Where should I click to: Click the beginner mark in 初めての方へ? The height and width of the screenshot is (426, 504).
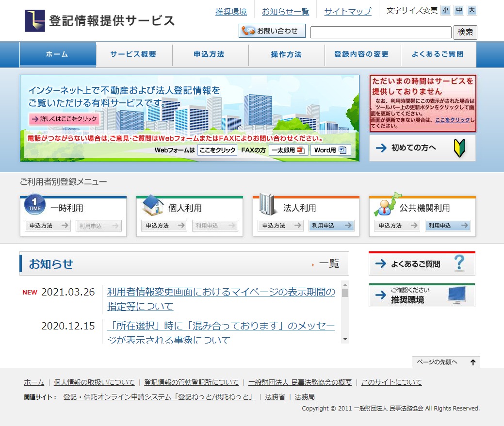(x=459, y=148)
